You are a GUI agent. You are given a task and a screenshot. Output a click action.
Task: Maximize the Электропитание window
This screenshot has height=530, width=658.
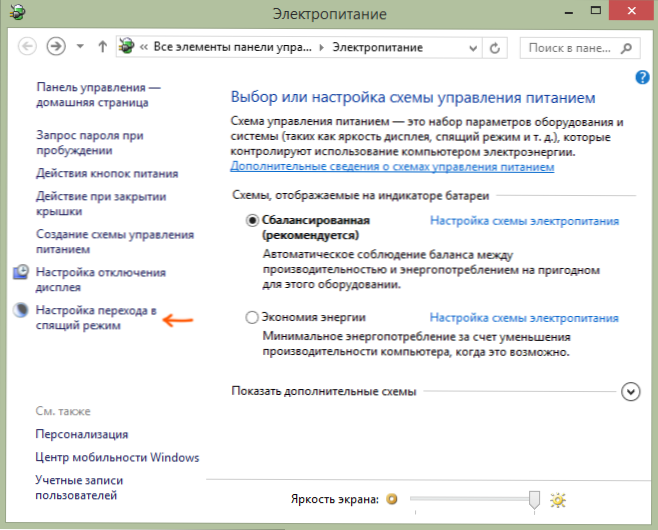(595, 10)
